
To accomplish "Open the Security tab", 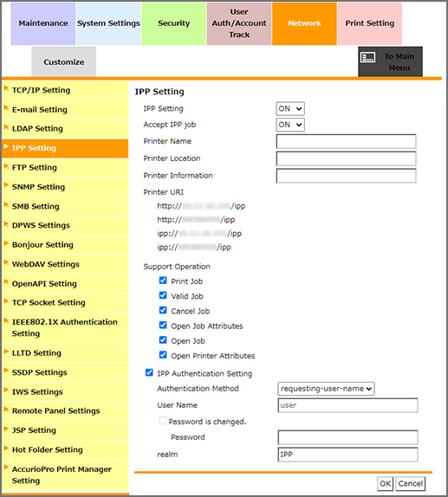I will (174, 23).
